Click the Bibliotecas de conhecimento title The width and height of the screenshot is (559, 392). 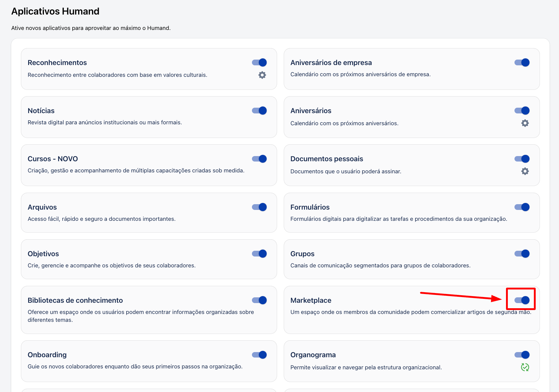[75, 300]
